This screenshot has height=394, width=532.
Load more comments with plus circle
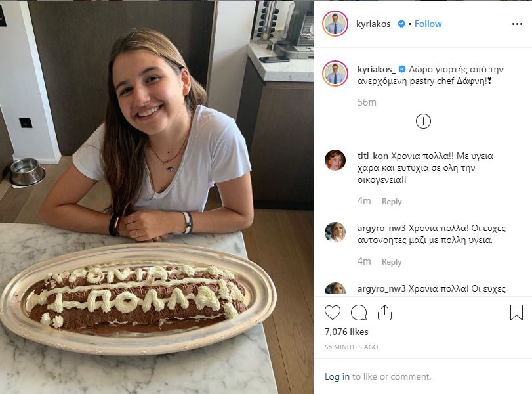[x=423, y=121]
